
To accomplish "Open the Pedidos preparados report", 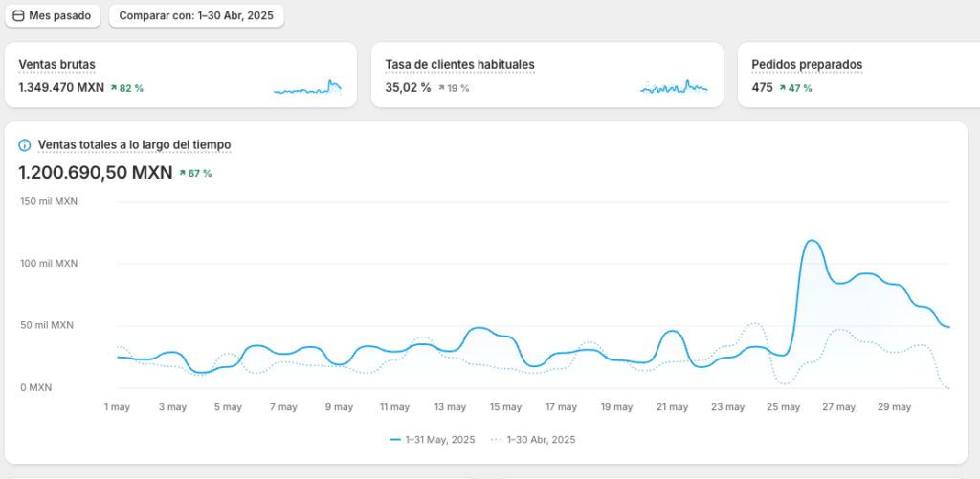I will [807, 65].
